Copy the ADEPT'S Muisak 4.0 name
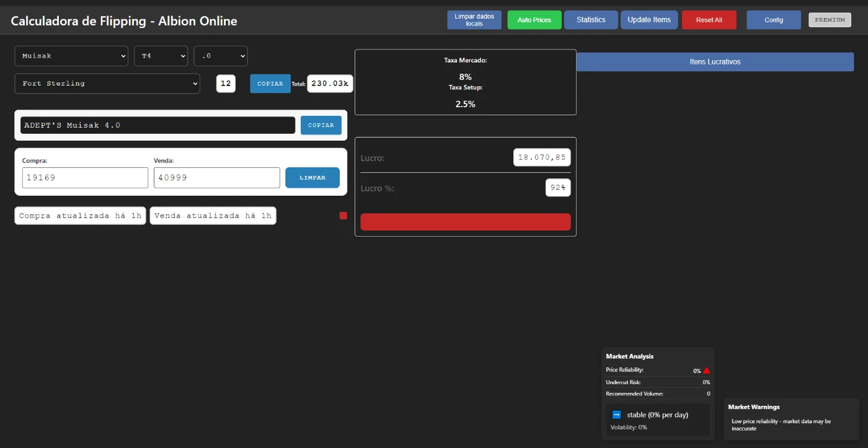The height and width of the screenshot is (448, 868). click(x=321, y=125)
